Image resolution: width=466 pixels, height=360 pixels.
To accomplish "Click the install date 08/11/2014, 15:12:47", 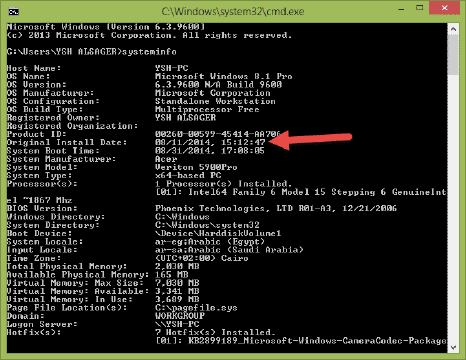I will pos(210,142).
